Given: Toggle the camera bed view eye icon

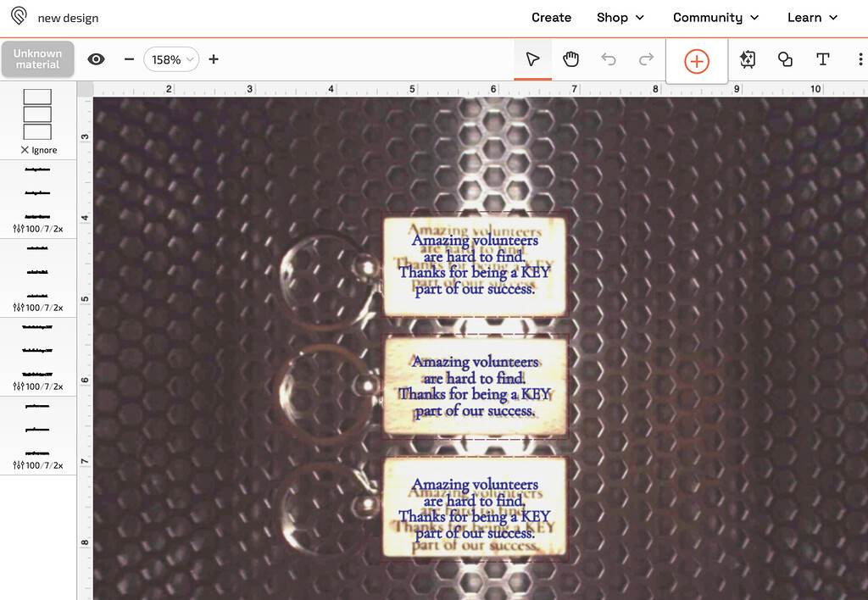Looking at the screenshot, I should pos(96,58).
